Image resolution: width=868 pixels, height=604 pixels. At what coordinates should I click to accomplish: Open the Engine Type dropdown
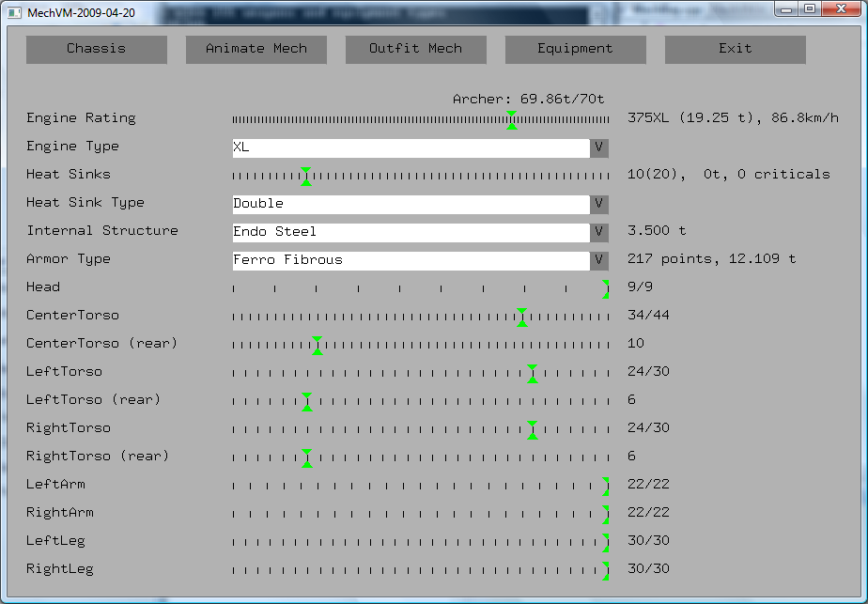pos(599,147)
